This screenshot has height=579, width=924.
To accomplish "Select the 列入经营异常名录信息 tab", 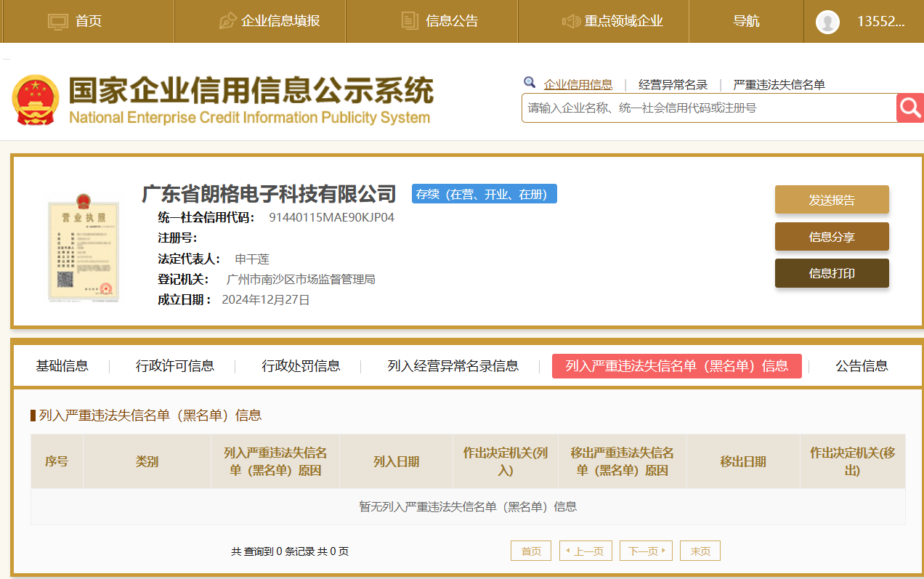I will [x=453, y=366].
